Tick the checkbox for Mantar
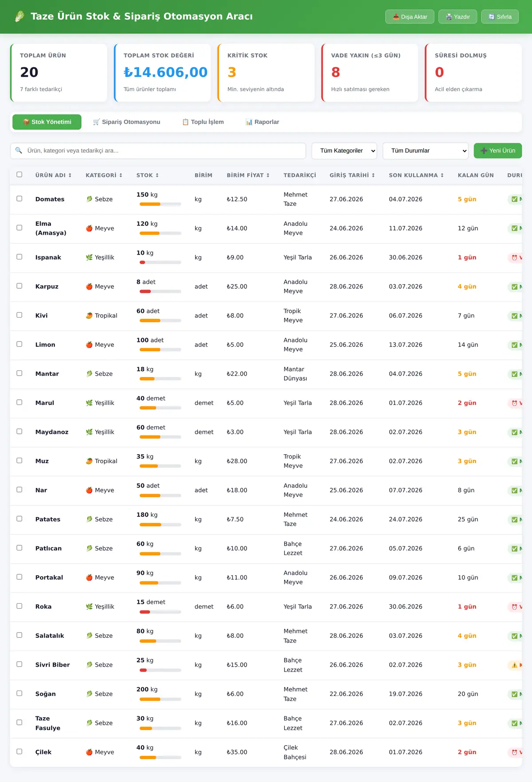The image size is (532, 782). (20, 373)
